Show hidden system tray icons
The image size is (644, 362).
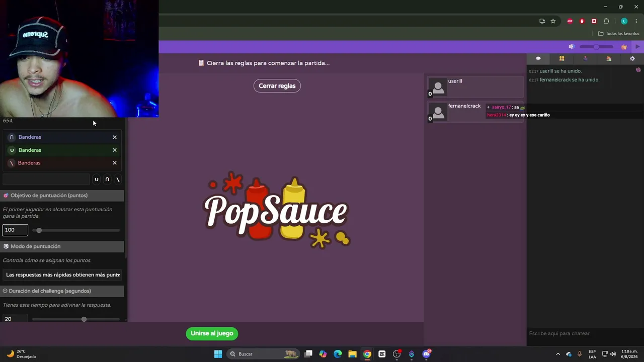558,354
